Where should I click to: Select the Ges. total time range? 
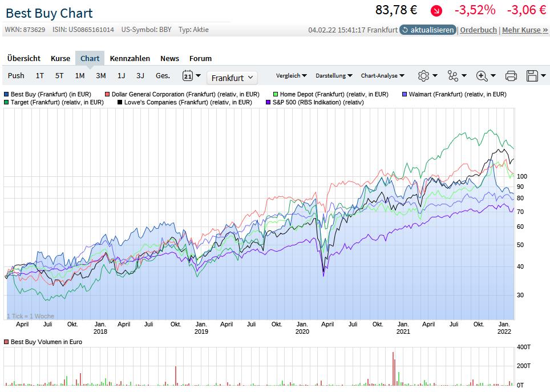pyautogui.click(x=163, y=75)
